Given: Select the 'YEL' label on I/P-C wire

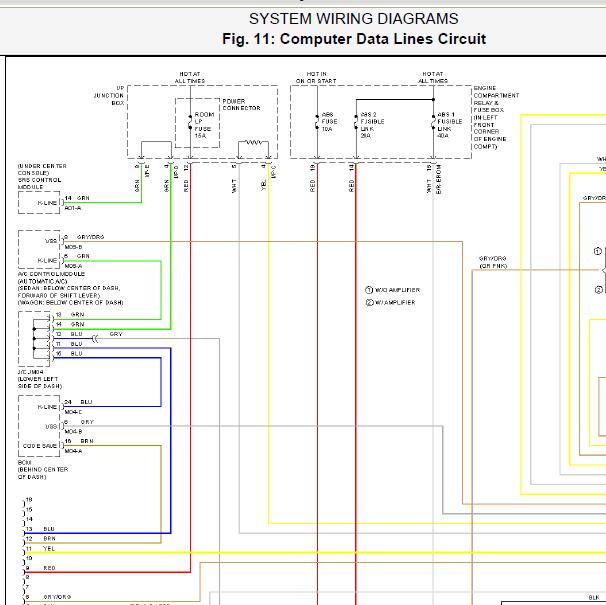Looking at the screenshot, I should 264,185.
